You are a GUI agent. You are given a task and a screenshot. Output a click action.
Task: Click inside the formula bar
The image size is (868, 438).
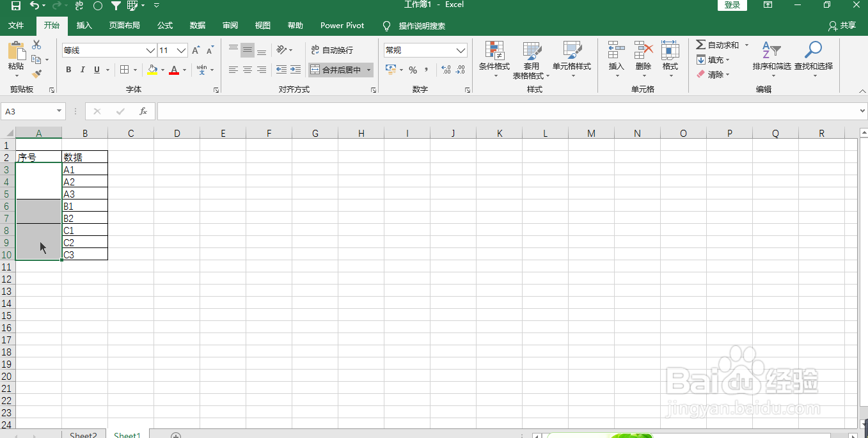tap(507, 111)
